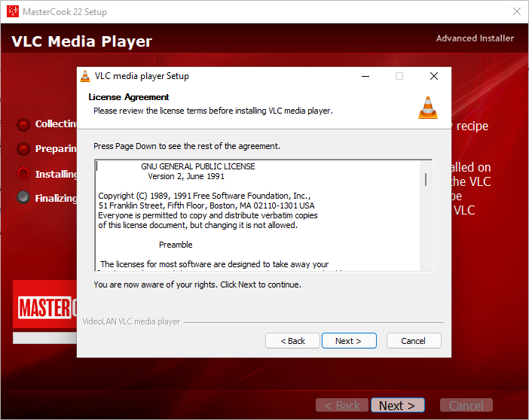The width and height of the screenshot is (529, 420).
Task: Click red Preparing step indicator
Action: 23,148
